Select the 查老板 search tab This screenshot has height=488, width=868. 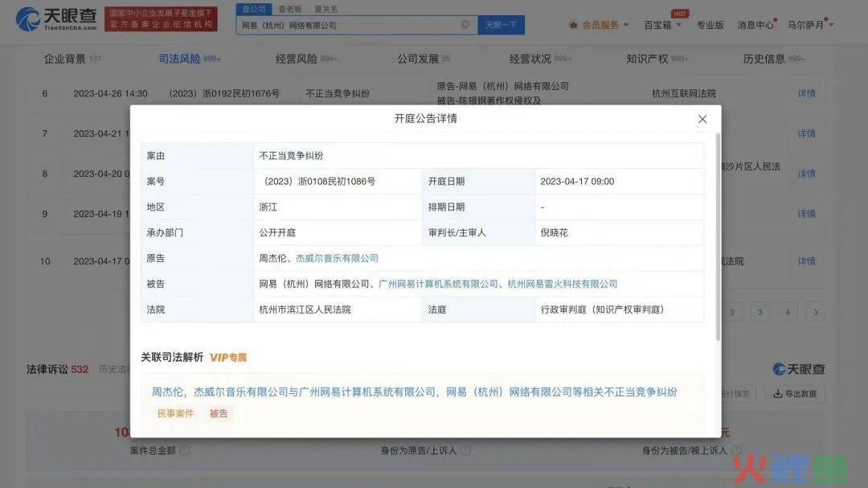click(290, 9)
